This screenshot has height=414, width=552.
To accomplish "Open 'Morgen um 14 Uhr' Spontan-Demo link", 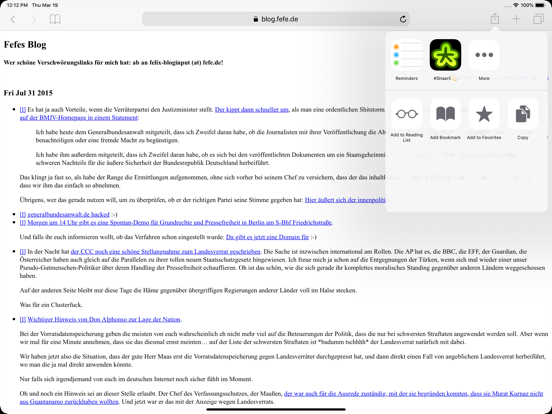I will pos(180,222).
